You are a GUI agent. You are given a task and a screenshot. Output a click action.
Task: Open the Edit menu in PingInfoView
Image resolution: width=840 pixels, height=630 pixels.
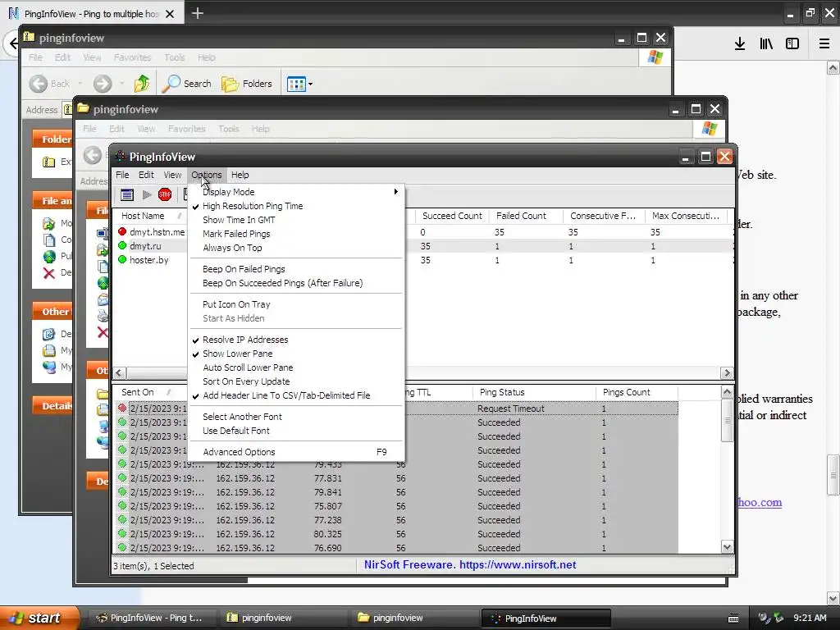(146, 175)
